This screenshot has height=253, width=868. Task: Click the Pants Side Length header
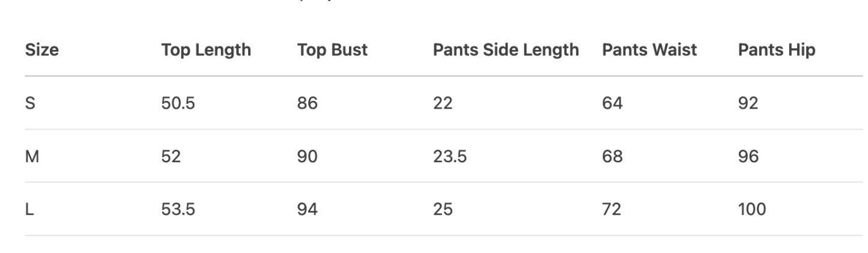point(505,50)
